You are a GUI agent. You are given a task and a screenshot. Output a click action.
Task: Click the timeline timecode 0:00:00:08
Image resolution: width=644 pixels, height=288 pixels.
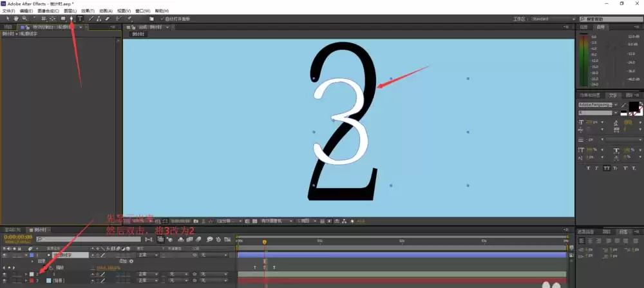[x=18, y=237]
